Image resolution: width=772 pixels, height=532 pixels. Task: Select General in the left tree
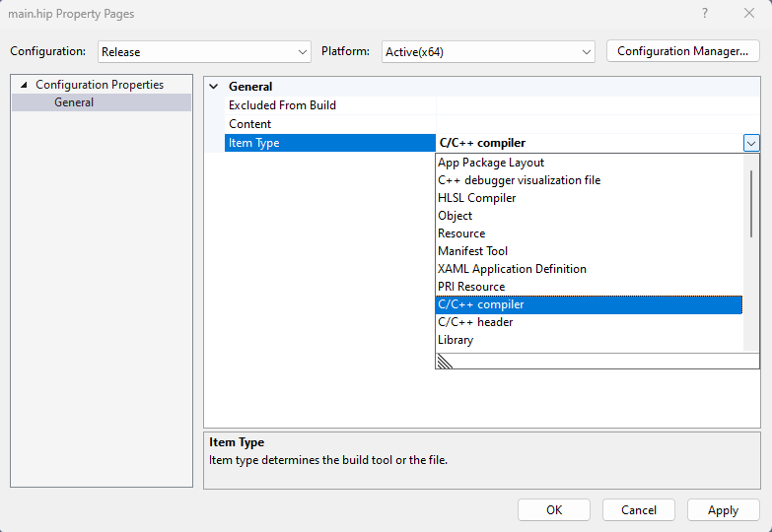pos(74,102)
